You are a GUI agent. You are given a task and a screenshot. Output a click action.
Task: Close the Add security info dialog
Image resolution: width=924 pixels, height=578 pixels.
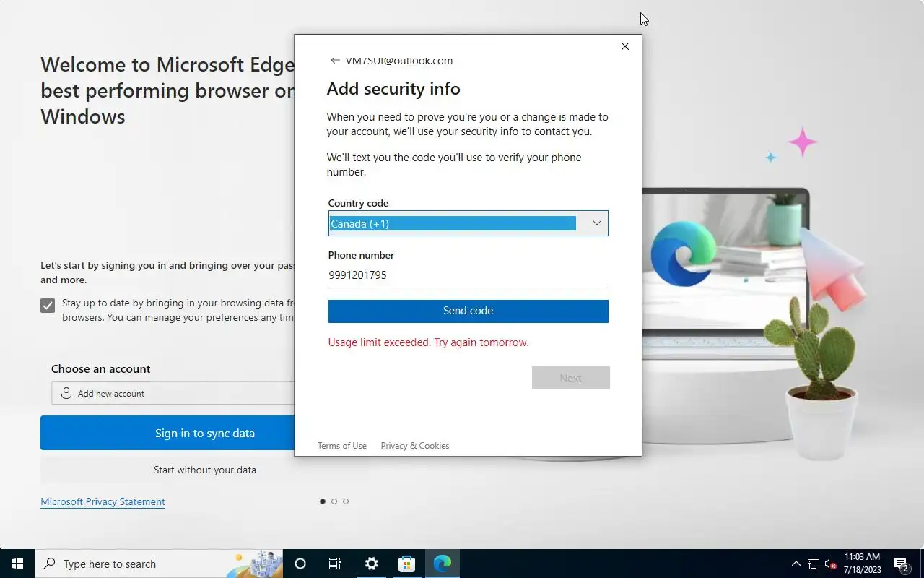point(625,46)
